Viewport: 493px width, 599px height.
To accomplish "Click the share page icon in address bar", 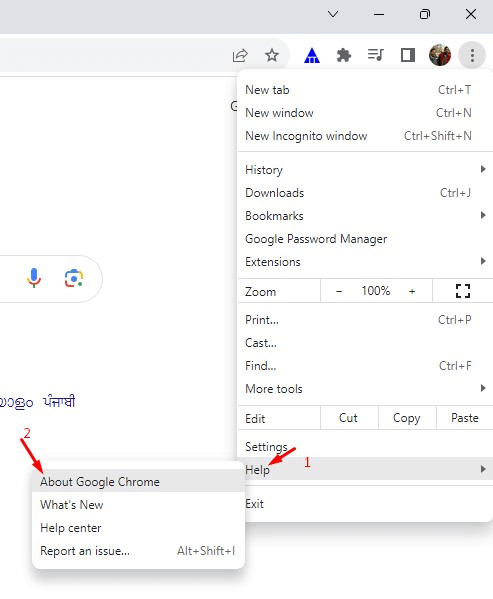I will coord(240,56).
